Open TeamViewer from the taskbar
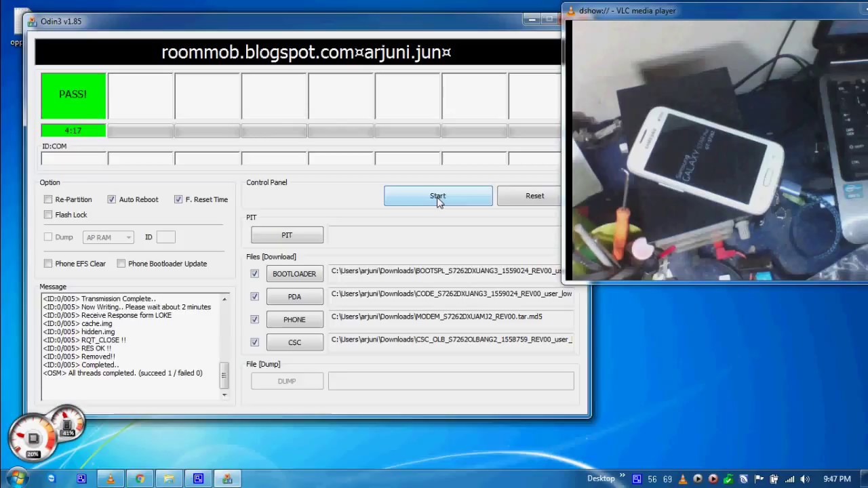868x488 pixels. tap(52, 479)
